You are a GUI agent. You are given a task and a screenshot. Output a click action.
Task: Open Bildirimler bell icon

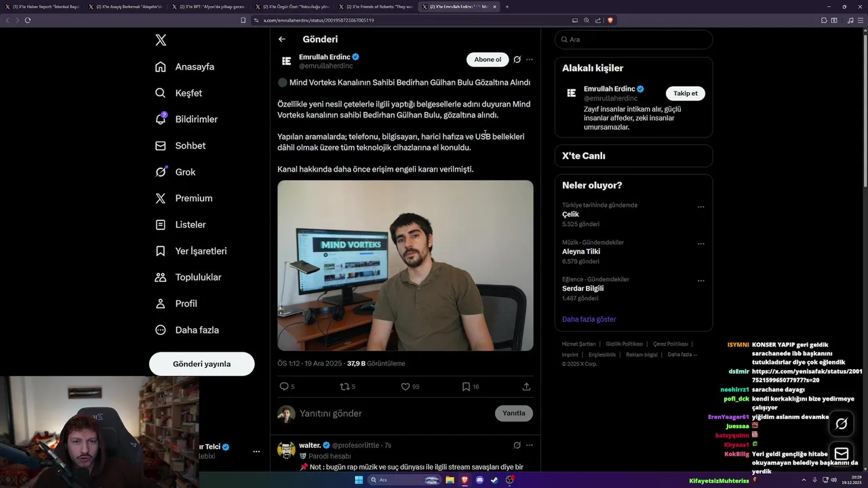click(x=161, y=119)
